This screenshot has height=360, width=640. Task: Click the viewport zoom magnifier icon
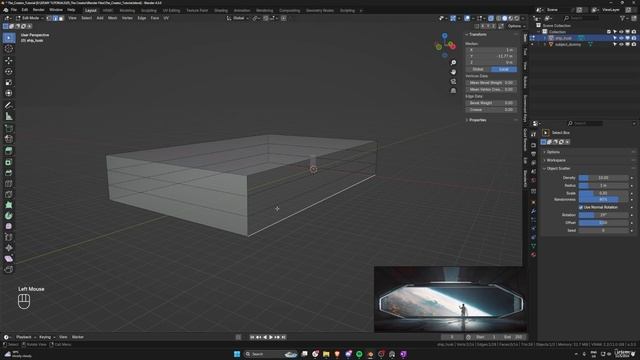pos(453,62)
